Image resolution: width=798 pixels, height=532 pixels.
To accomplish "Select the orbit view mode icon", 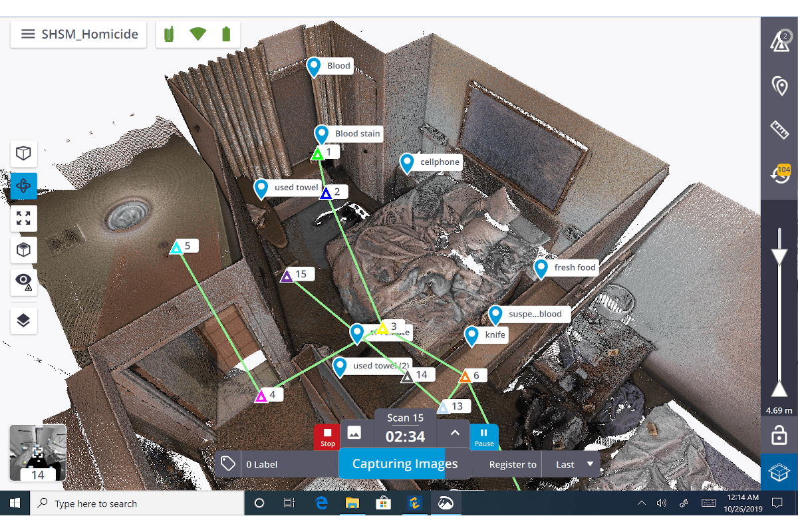I will coord(23,186).
